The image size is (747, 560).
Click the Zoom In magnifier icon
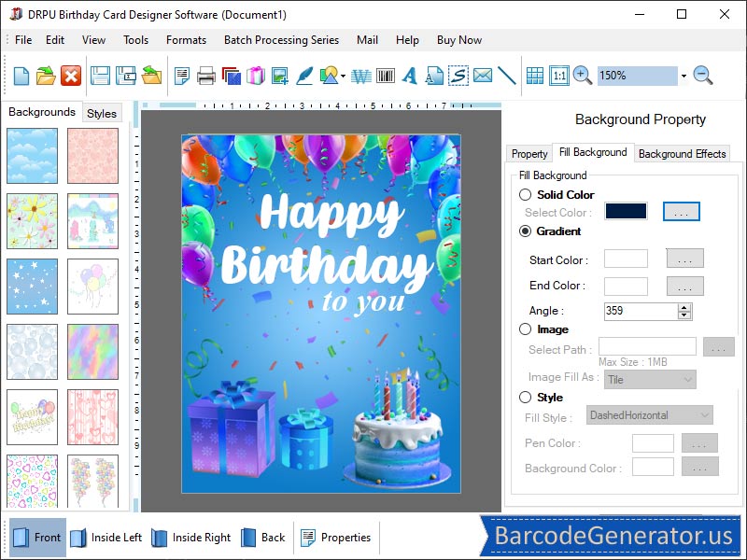(581, 77)
